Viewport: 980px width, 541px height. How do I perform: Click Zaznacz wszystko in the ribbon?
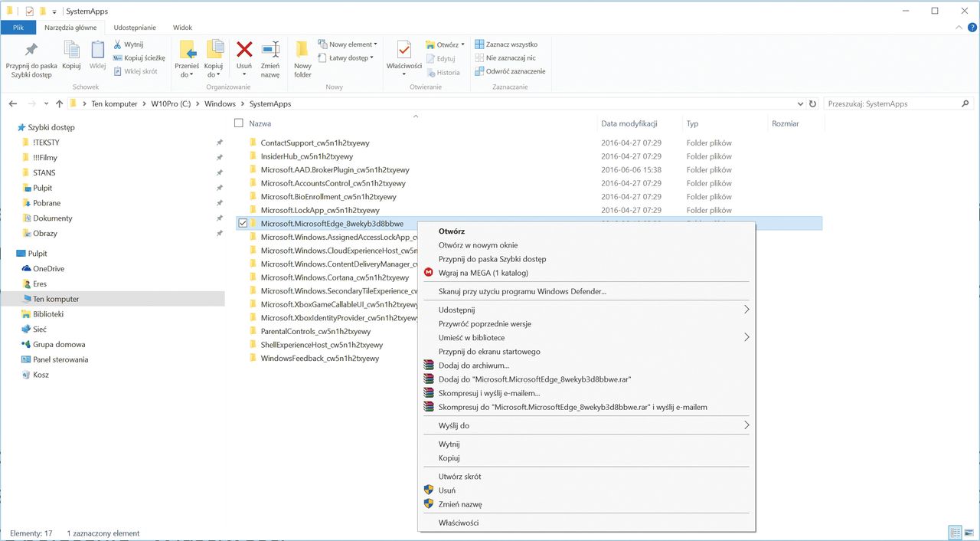(506, 44)
